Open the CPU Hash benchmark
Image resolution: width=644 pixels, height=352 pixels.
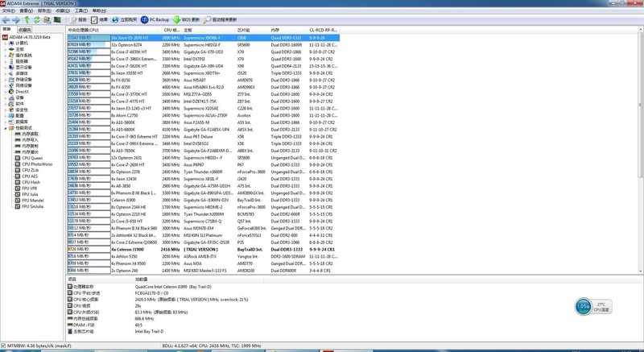(27, 182)
